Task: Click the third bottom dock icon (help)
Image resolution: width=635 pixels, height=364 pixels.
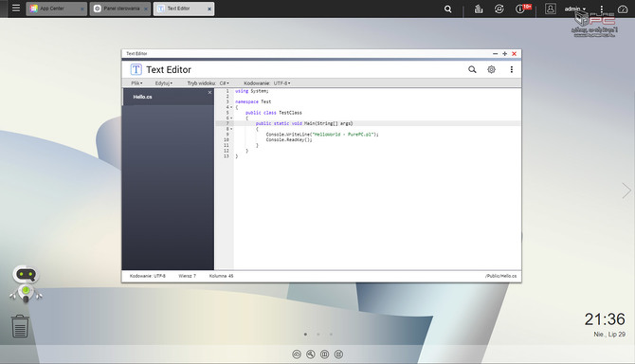Action: (325, 355)
